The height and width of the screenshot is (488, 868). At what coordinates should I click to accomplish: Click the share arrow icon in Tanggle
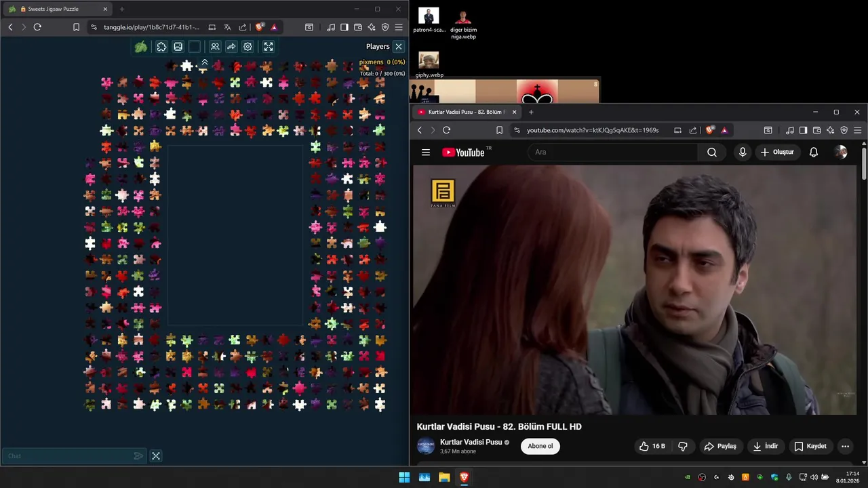[x=231, y=47]
